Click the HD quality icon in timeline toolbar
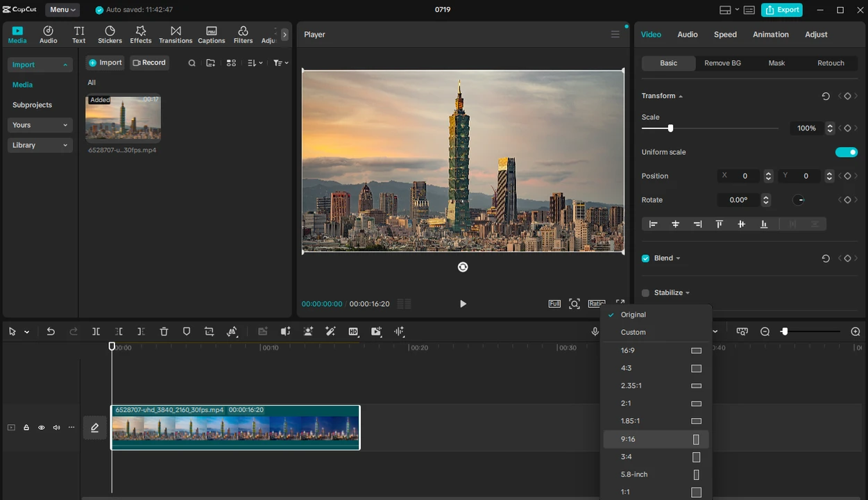This screenshot has width=868, height=500. tap(353, 332)
